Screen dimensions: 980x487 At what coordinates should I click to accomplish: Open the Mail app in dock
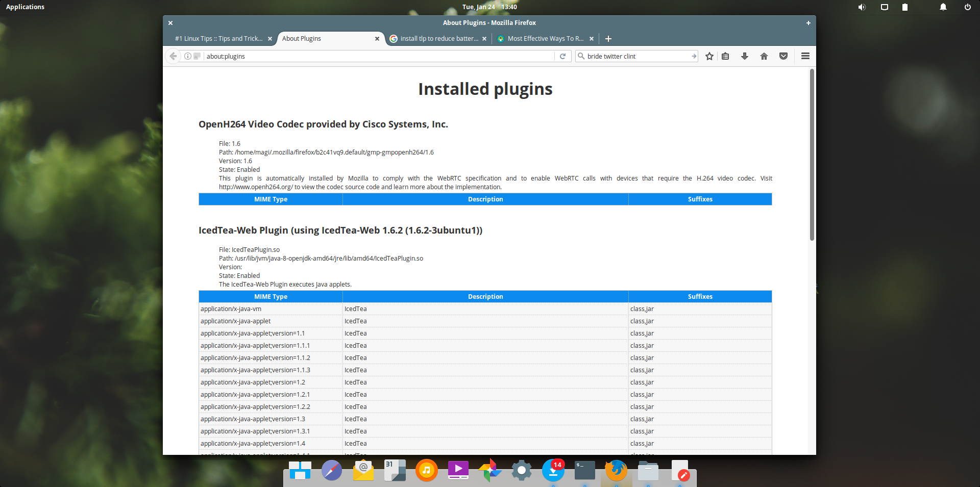tap(363, 470)
